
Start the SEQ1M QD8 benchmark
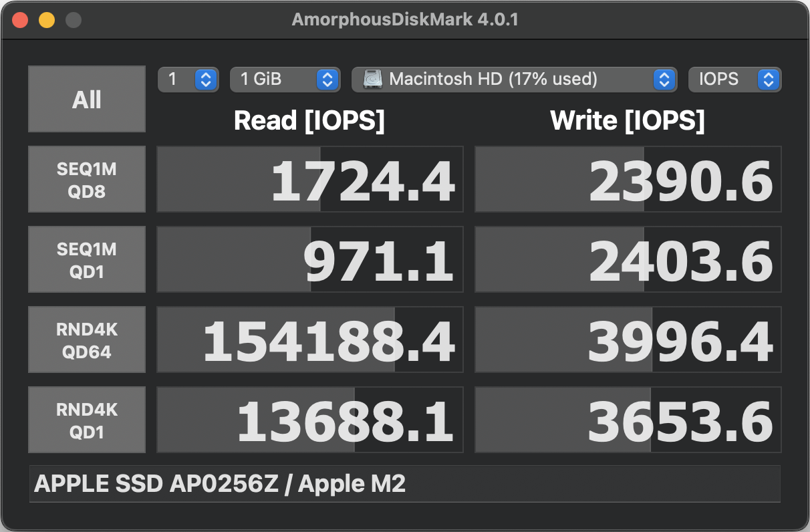[86, 178]
